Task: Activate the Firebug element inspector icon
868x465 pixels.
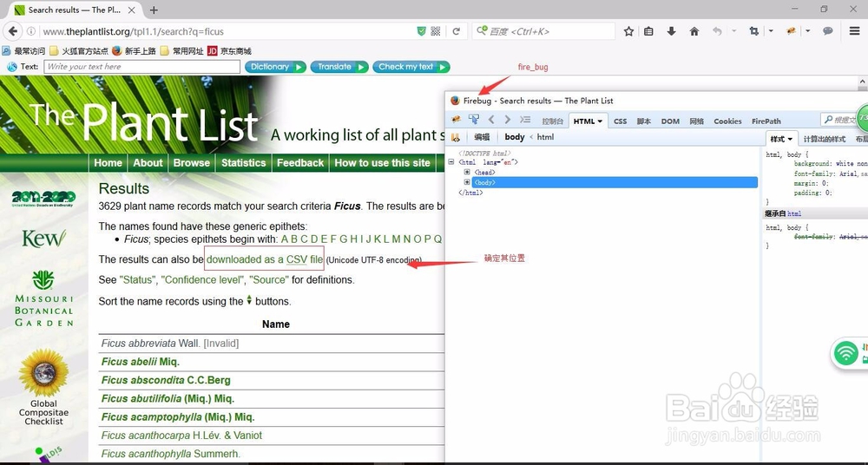Action: click(x=474, y=120)
